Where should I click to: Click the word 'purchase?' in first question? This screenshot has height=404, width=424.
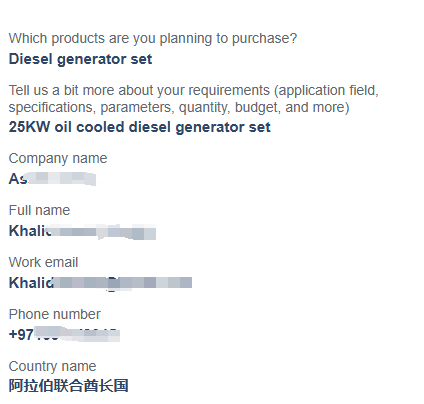264,39
